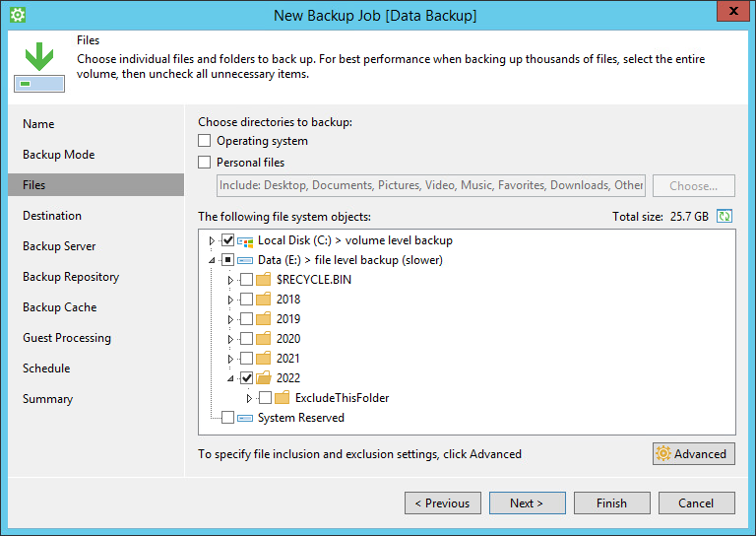
Task: Select the 'ExcludeThisFolder' tree row label
Action: 343,398
